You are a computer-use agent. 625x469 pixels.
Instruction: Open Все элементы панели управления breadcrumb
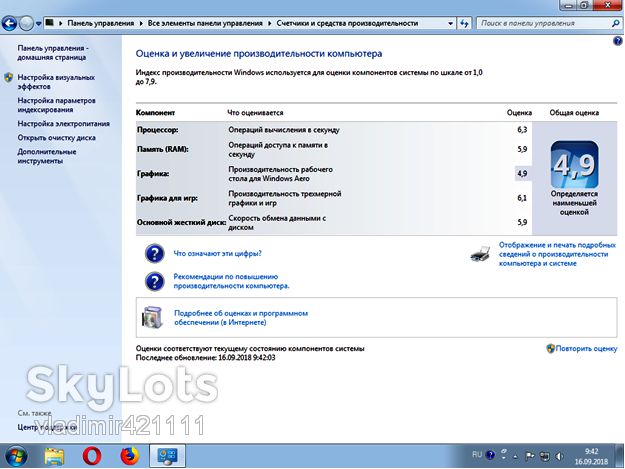click(205, 23)
